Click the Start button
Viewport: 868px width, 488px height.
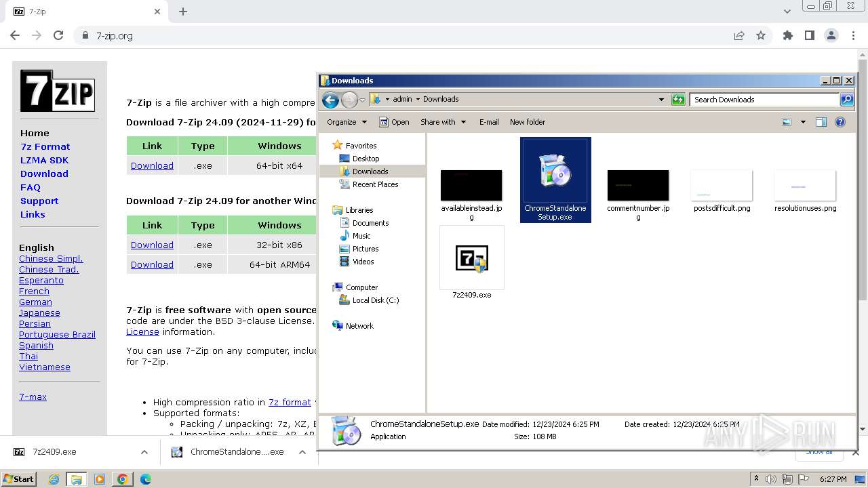pyautogui.click(x=18, y=479)
